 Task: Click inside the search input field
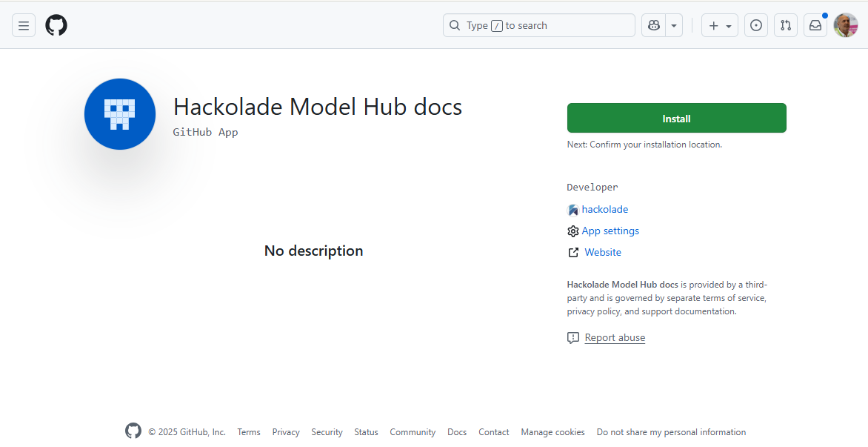pyautogui.click(x=538, y=24)
